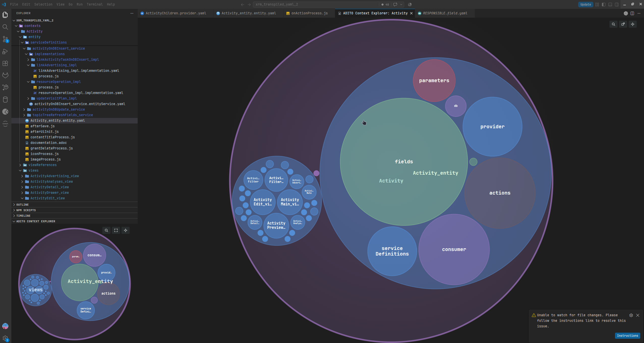Select the consumer bubble in main diagram
Viewport: 644px width, 343px height.
pos(454,250)
